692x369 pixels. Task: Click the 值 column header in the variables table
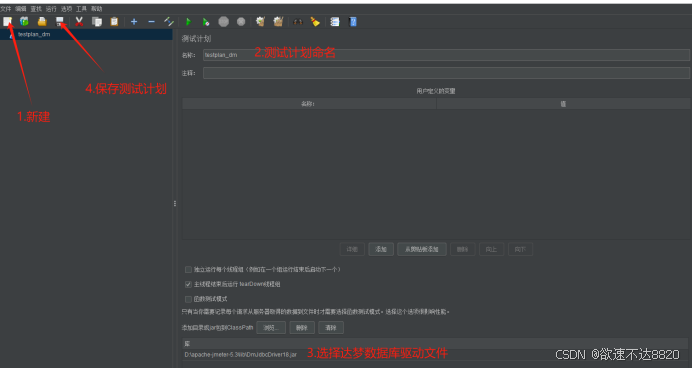pos(563,104)
